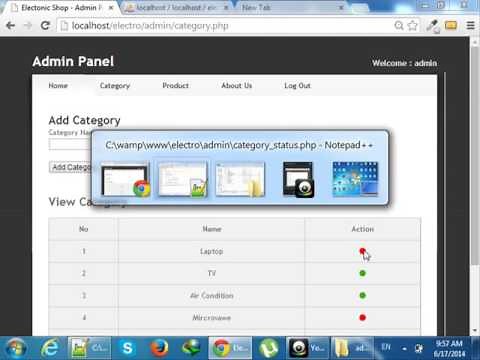
Task: Open the Product menu item
Action: pos(175,86)
